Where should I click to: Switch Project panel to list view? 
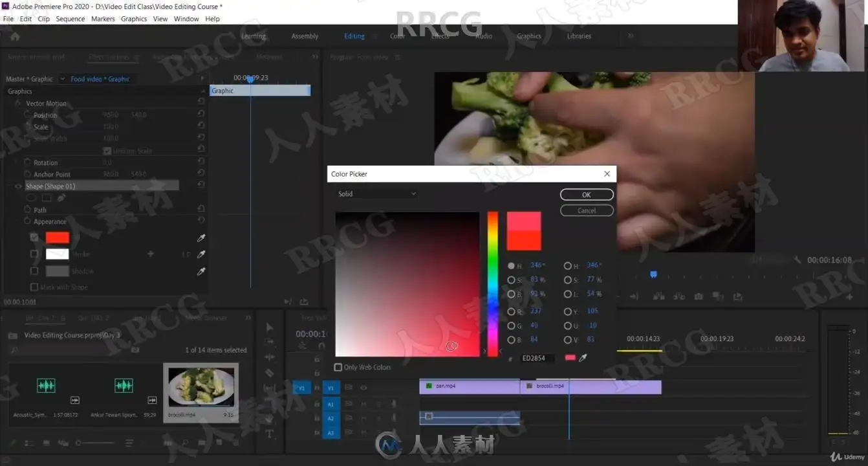pyautogui.click(x=29, y=443)
